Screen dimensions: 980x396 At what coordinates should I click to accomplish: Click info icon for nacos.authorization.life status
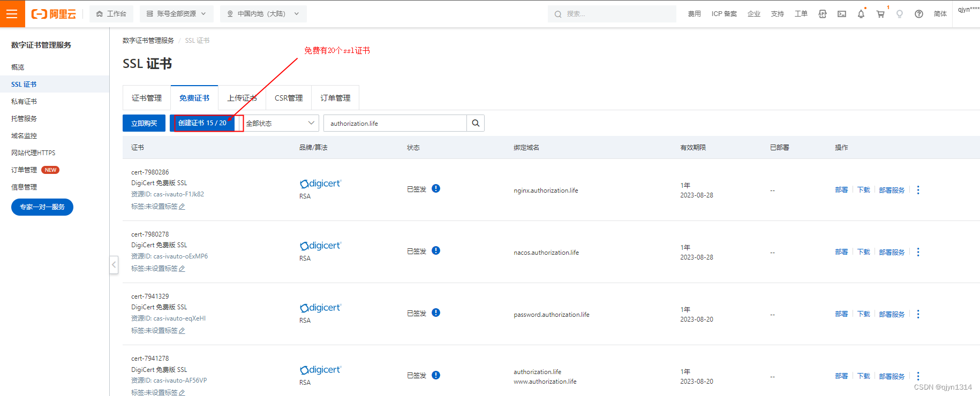pyautogui.click(x=436, y=250)
